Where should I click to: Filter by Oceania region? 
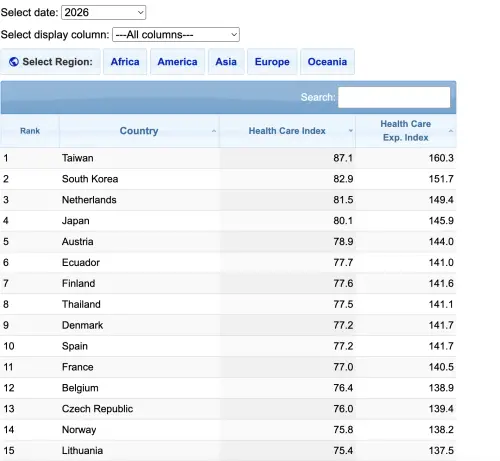pyautogui.click(x=327, y=62)
